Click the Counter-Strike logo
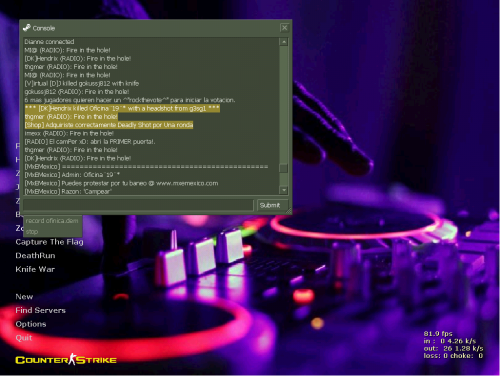Screen dimensions: 500x376 [66, 360]
